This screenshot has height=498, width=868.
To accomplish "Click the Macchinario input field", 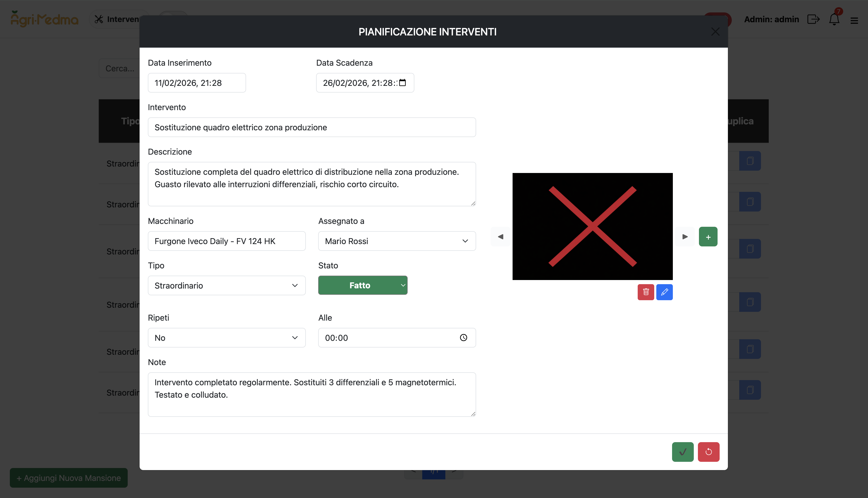I will [x=227, y=241].
